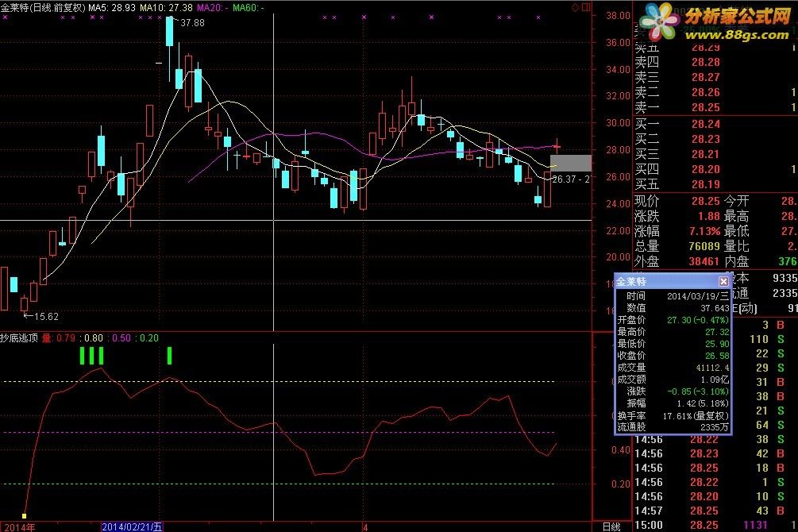Click the high price label 37.88
This screenshot has height=532, width=798.
(x=192, y=23)
